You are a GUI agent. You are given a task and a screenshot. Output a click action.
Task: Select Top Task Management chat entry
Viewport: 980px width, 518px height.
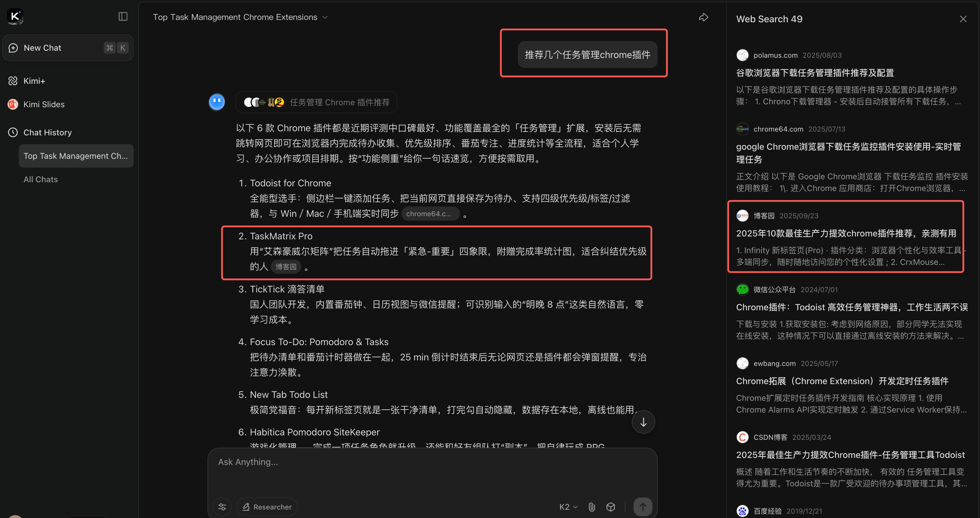pyautogui.click(x=76, y=156)
